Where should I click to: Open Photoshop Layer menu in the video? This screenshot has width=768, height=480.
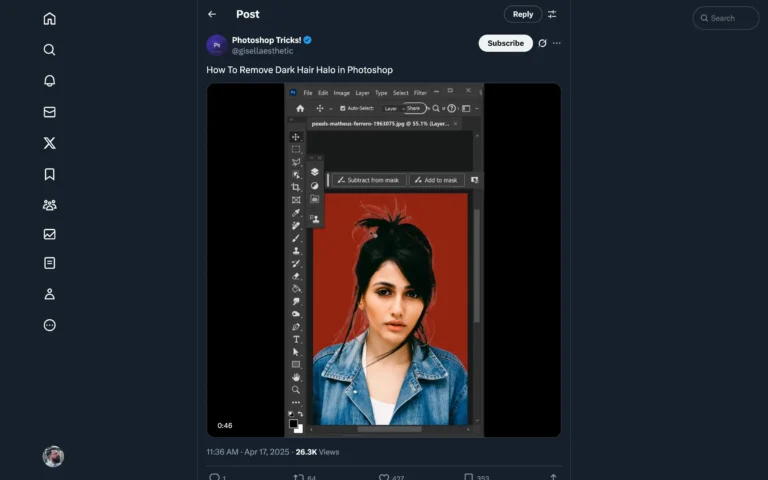pyautogui.click(x=362, y=93)
